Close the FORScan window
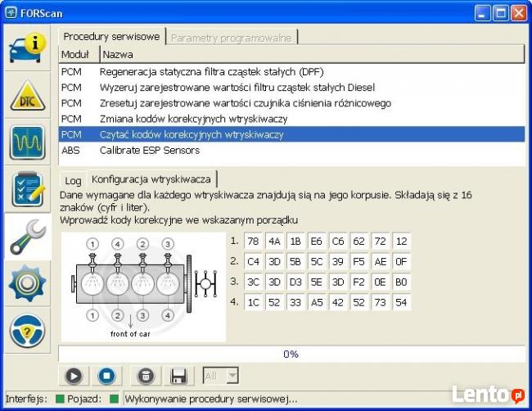This screenshot has height=411, width=532. pyautogui.click(x=519, y=13)
